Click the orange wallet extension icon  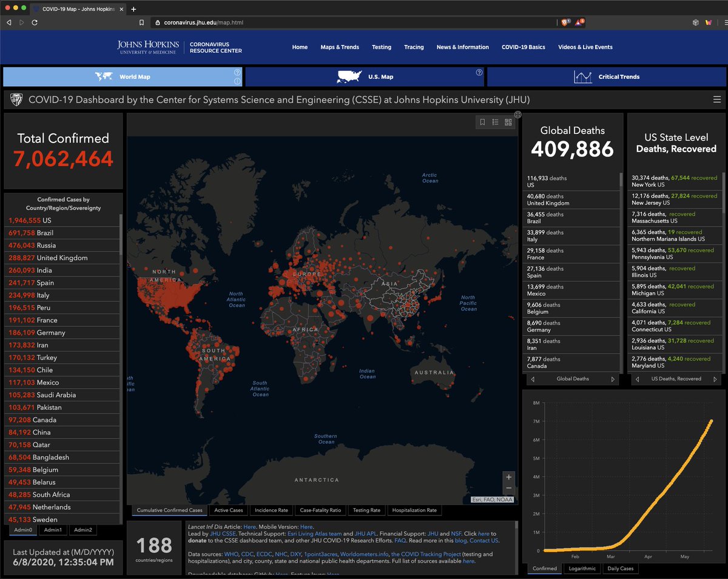tap(709, 22)
